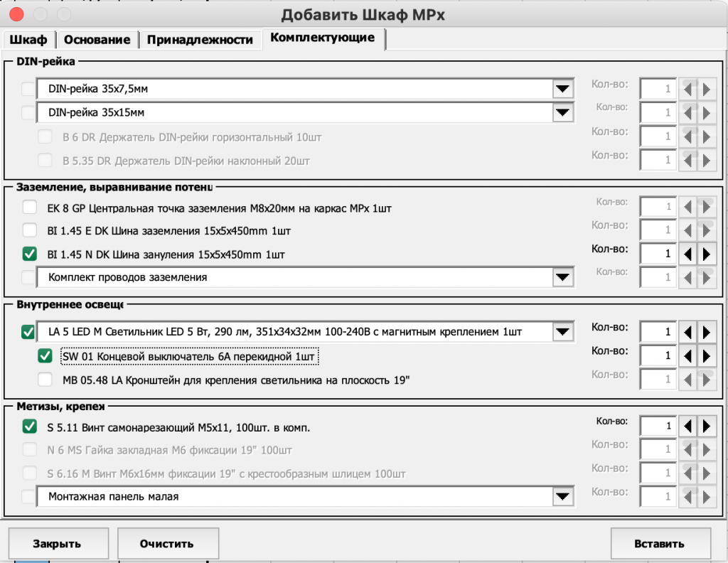Switch to the Шкаф tab
Screen dimensions: 728x563
pyautogui.click(x=29, y=40)
